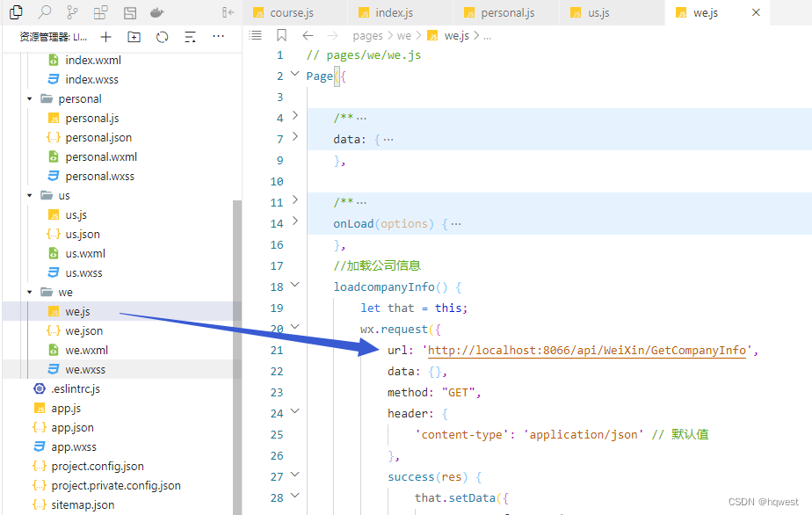Expand folded onLoad at line 14

tap(295, 221)
